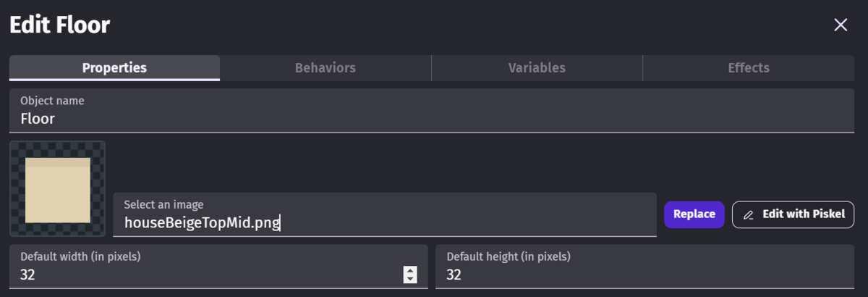Click the "Select an image" label

tap(163, 205)
